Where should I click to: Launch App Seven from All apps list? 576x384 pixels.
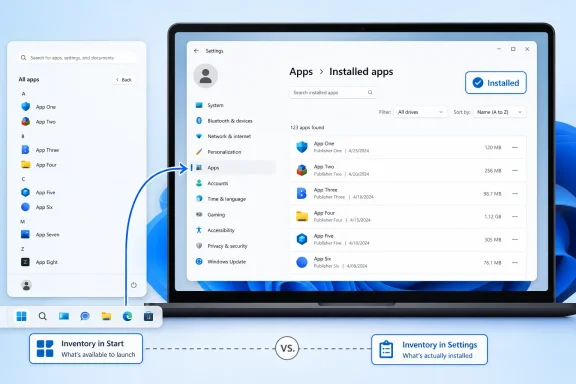pos(40,234)
